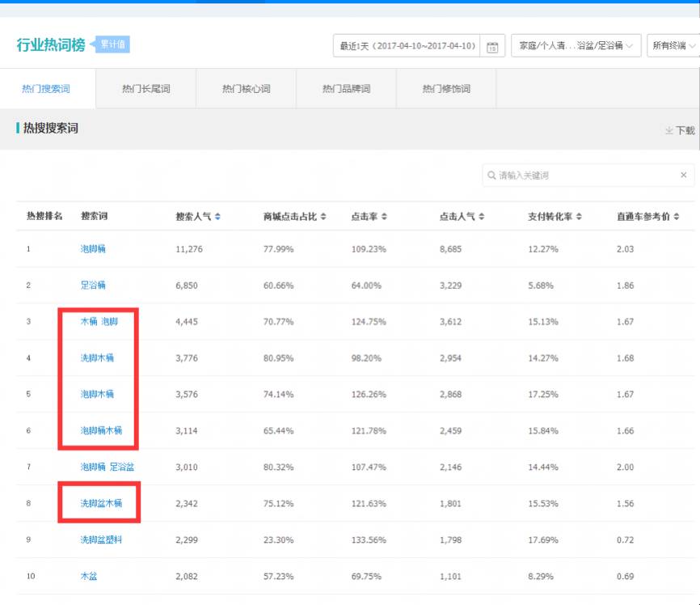Image resolution: width=700 pixels, height=605 pixels.
Task: Click into the 请输入关键词 search field
Action: pyautogui.click(x=588, y=176)
